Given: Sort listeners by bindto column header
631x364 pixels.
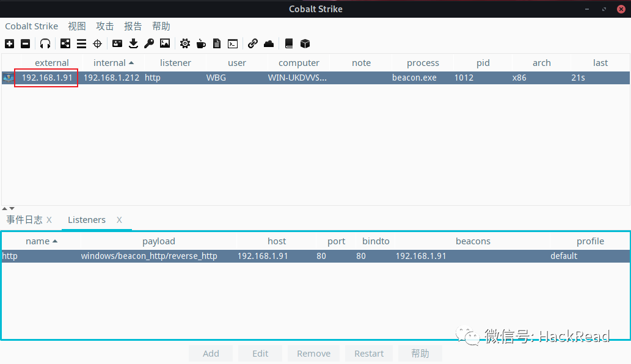Looking at the screenshot, I should coord(376,241).
